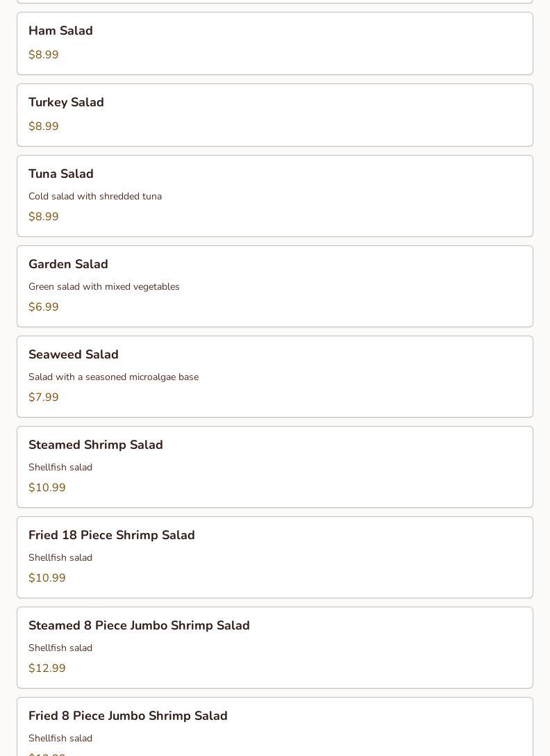
Task: Pick Steamed 8 Piece Jumbo Shrimp Salad
Action: point(139,625)
